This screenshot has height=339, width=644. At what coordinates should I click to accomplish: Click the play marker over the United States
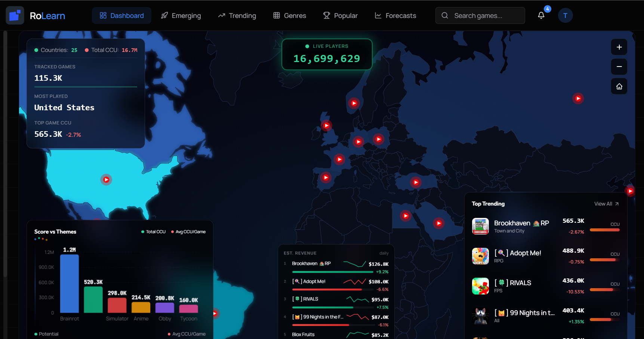[x=106, y=179]
